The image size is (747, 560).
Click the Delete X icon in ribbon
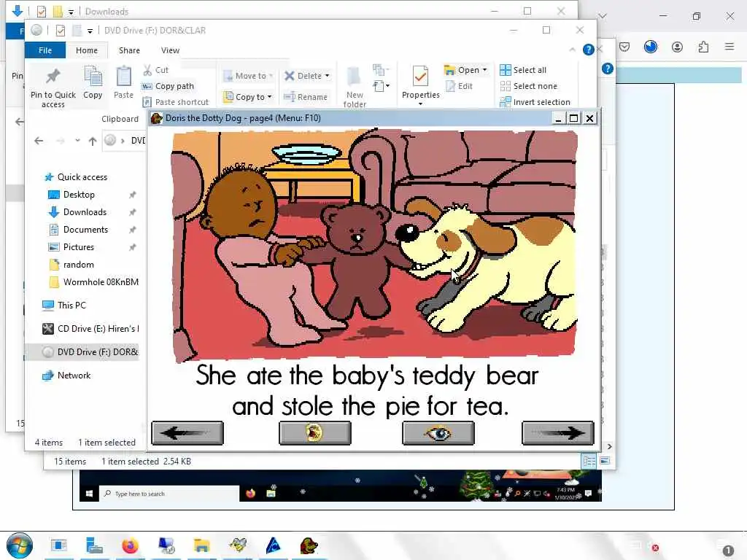click(289, 76)
